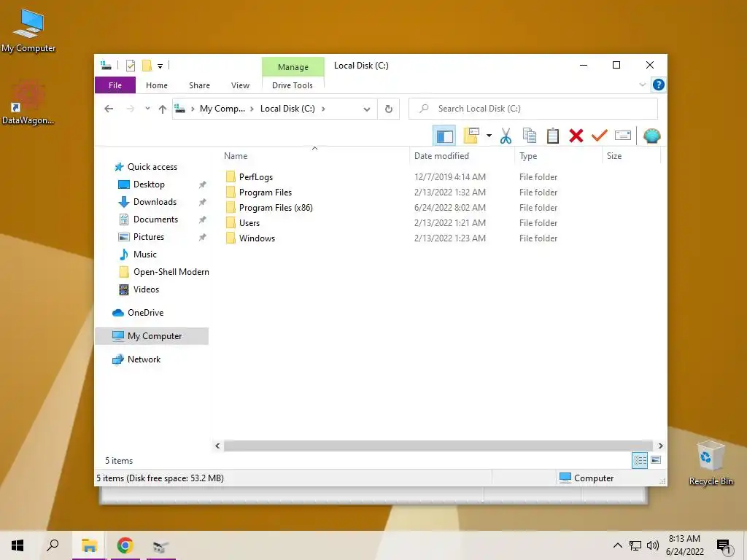747x560 pixels.
Task: Click the Manage contextual tab
Action: [x=293, y=67]
